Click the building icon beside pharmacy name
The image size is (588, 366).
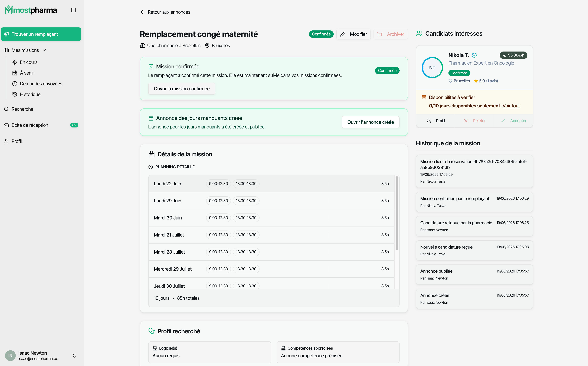pos(143,45)
